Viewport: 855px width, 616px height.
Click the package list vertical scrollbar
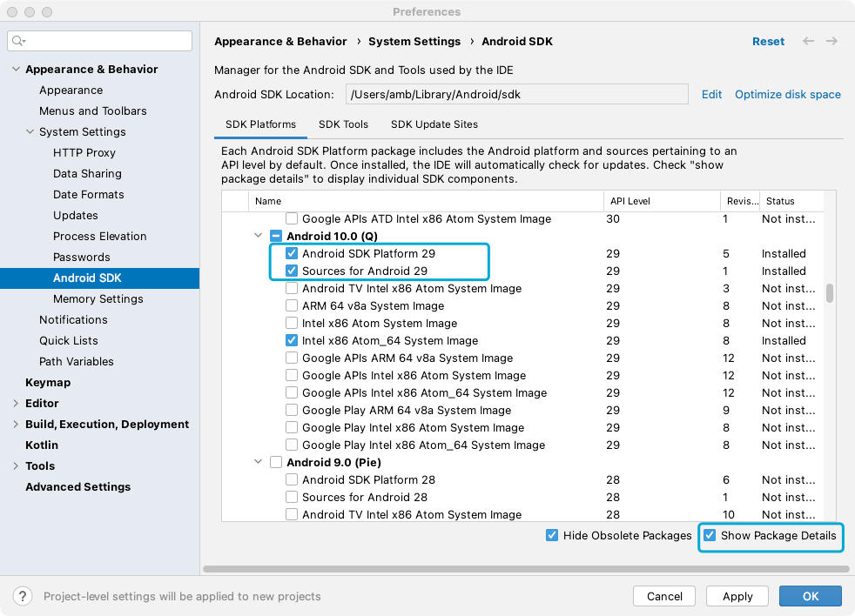coord(830,292)
